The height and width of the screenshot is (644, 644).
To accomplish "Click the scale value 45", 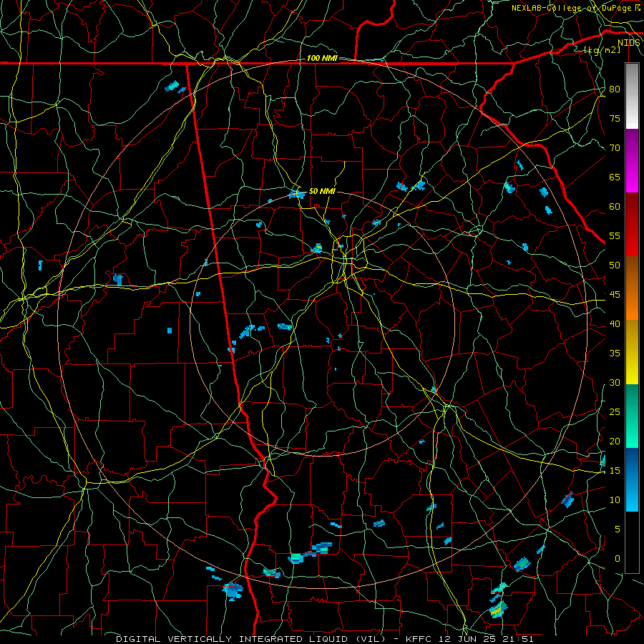I will coord(615,295).
